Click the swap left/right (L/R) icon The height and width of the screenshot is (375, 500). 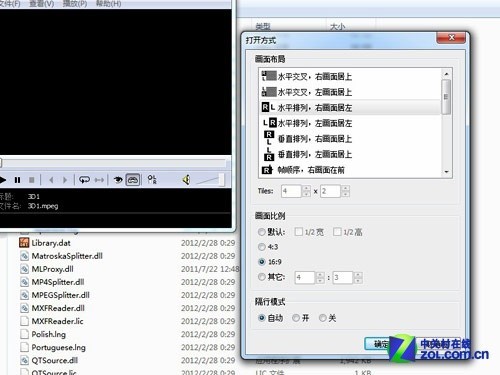coord(152,180)
